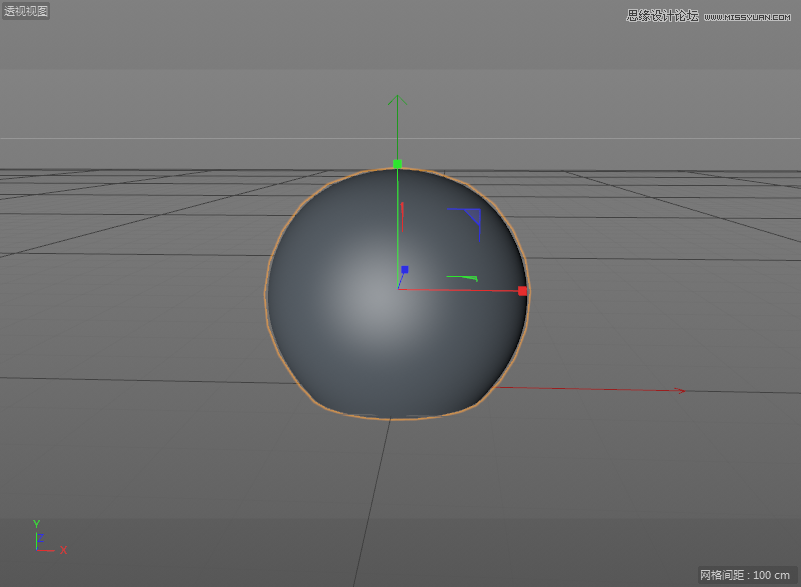Click the red world X-axis arrowhead

tap(680, 391)
